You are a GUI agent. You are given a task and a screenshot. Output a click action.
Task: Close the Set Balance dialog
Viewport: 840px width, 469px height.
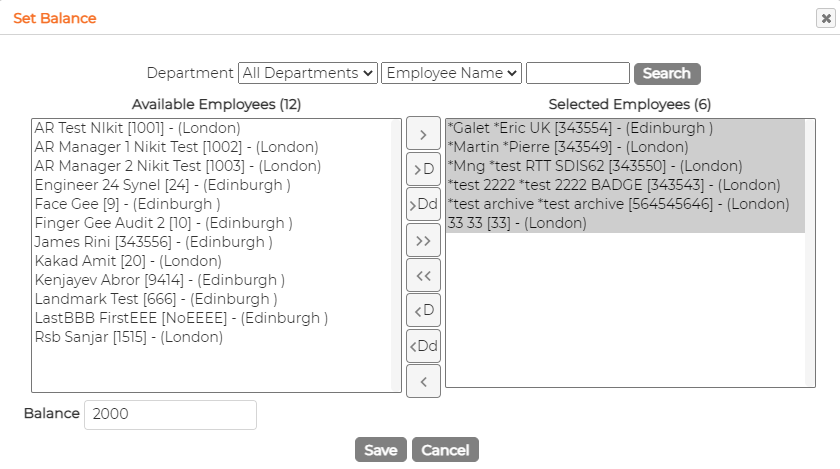pos(826,18)
